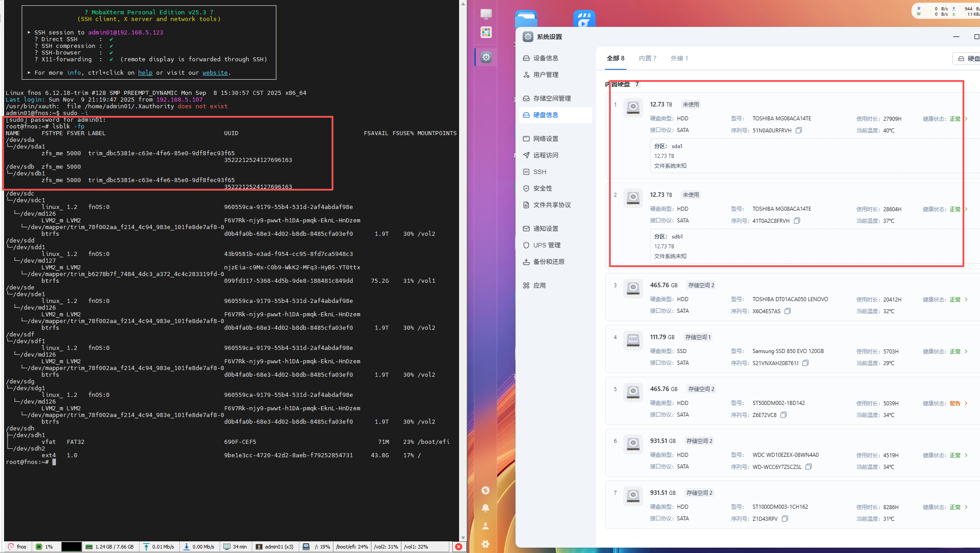Expand details chevron for disk 3
The height and width of the screenshot is (553, 980).
tap(966, 299)
